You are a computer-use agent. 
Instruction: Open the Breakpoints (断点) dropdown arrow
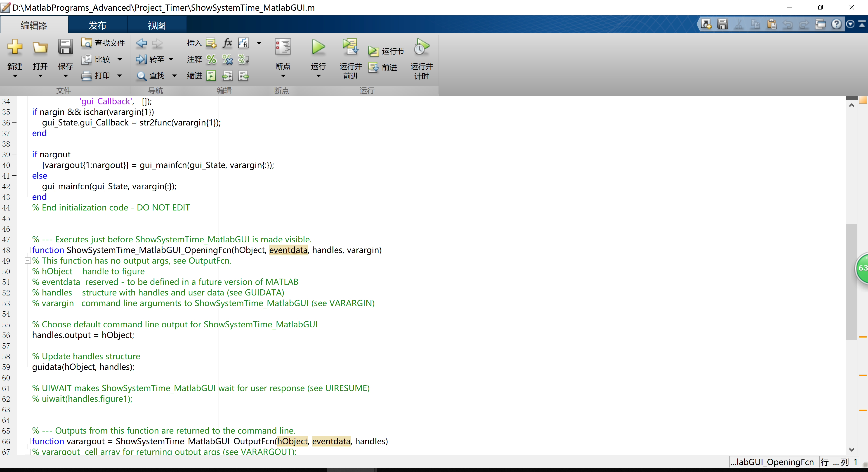click(283, 76)
